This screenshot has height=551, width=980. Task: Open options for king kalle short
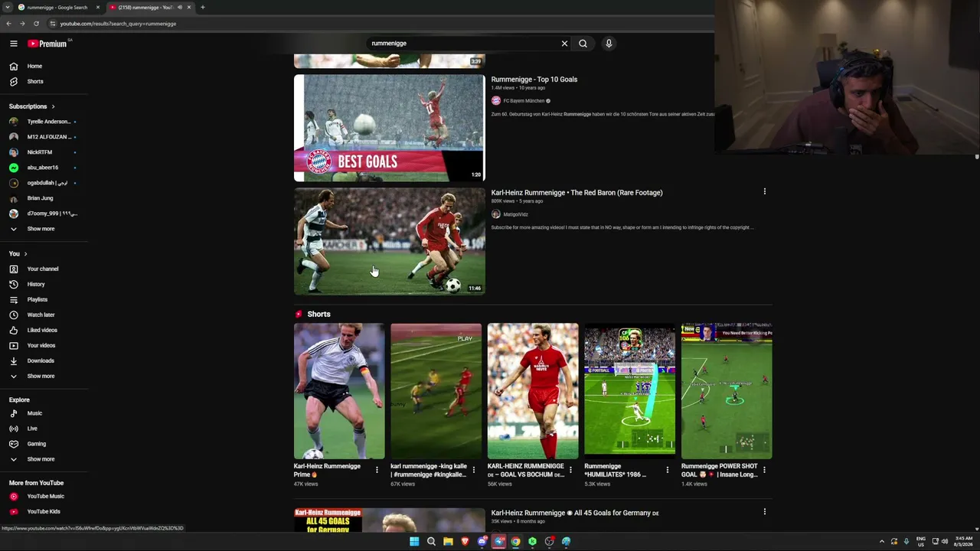[473, 470]
